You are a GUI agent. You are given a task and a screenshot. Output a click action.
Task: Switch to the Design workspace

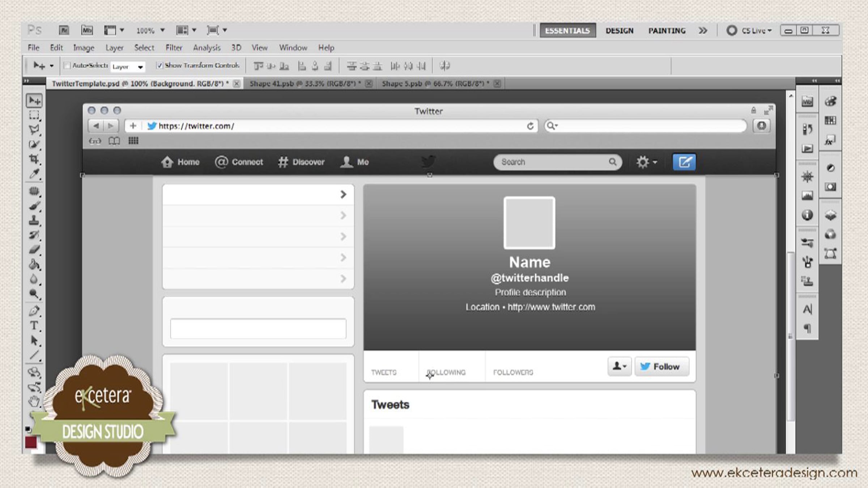point(620,31)
